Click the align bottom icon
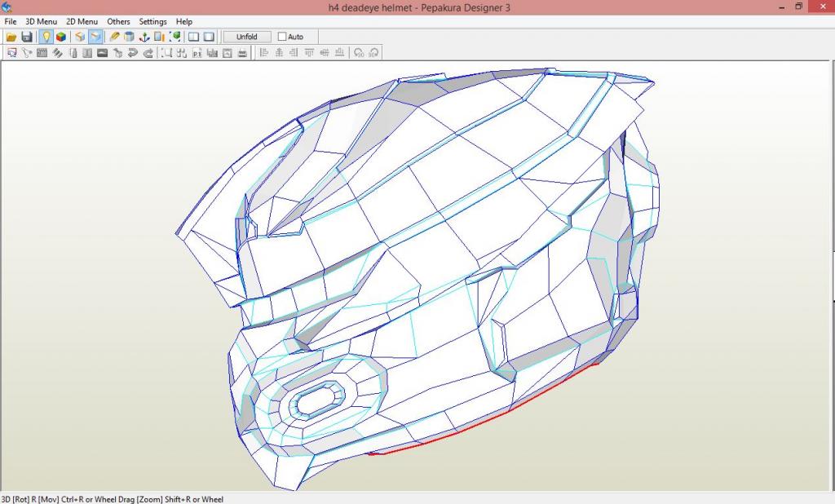This screenshot has width=835, height=504. 339,53
